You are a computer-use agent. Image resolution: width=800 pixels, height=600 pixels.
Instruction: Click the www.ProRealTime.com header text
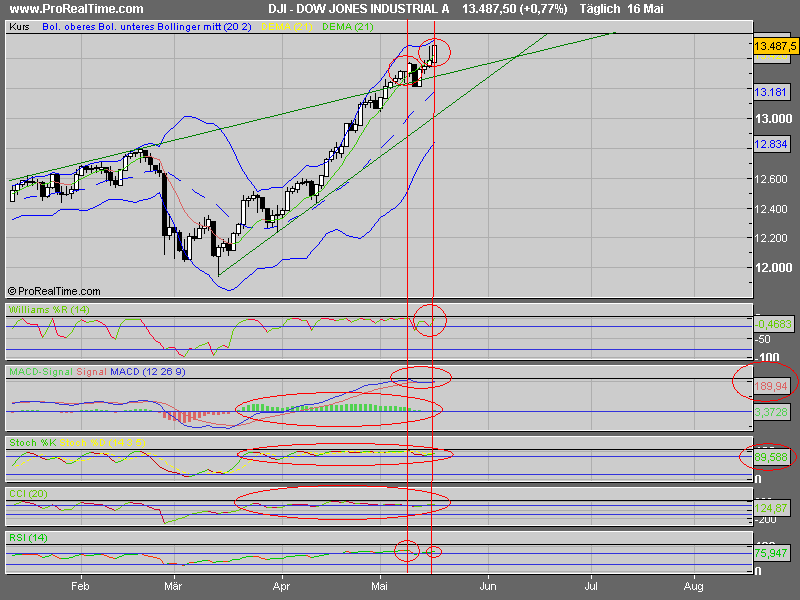(77, 9)
